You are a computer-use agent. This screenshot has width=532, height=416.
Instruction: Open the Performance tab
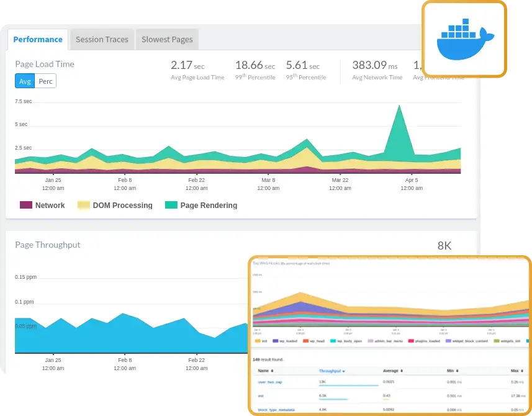coord(38,40)
